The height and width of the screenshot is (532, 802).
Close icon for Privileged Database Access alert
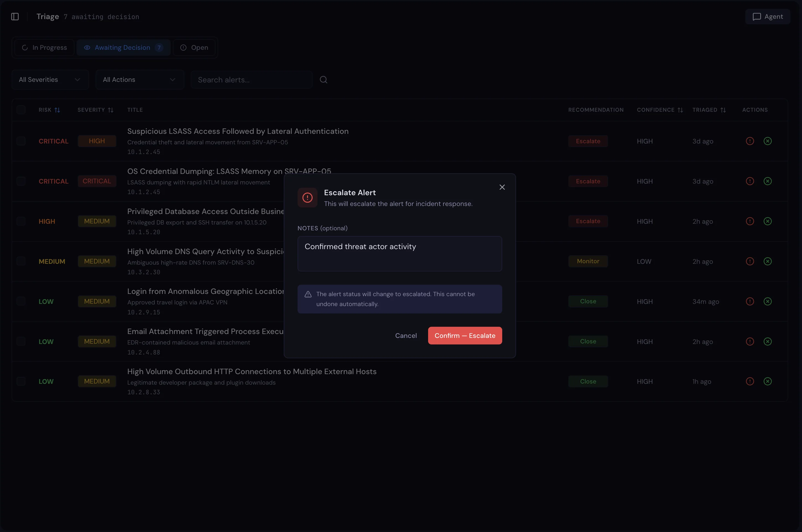pyautogui.click(x=767, y=221)
